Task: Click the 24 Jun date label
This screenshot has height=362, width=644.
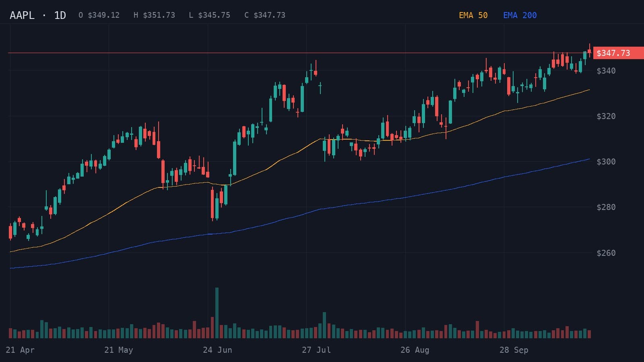Action: (217, 350)
